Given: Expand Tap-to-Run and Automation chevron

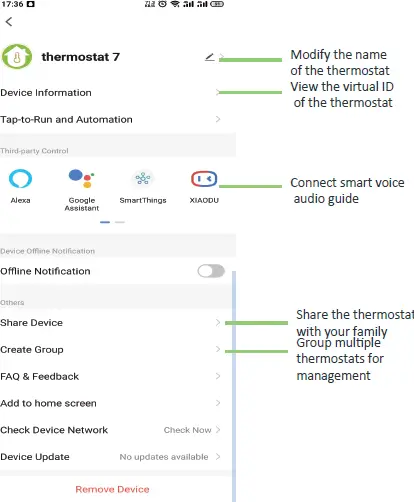Looking at the screenshot, I should 218,119.
